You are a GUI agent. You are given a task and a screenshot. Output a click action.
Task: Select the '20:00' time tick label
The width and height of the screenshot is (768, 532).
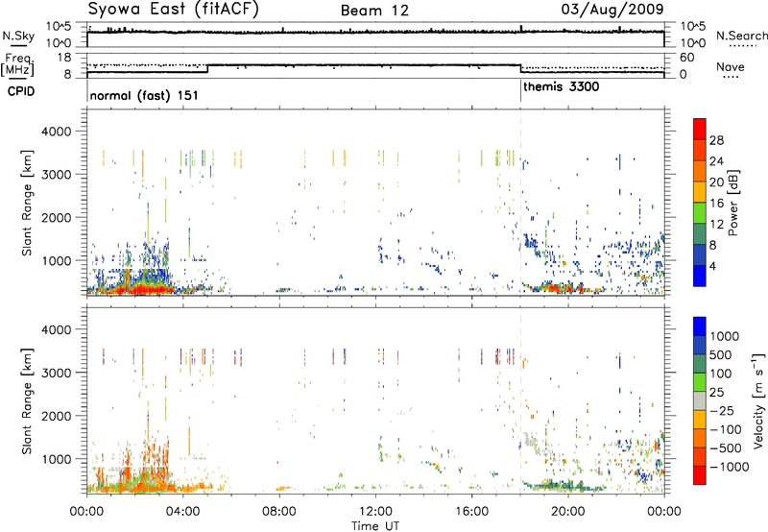[x=568, y=511]
